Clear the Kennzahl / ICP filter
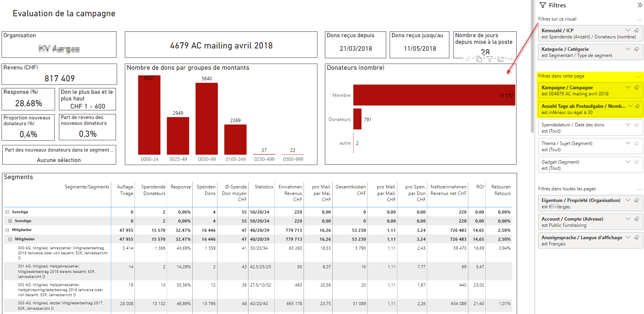The height and width of the screenshot is (314, 644). pyautogui.click(x=637, y=30)
